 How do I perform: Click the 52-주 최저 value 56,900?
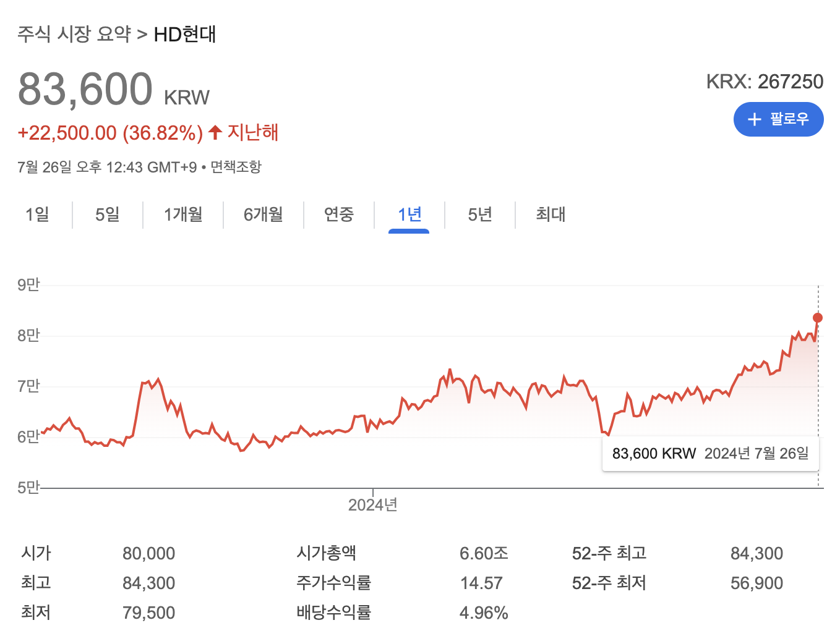tap(756, 583)
